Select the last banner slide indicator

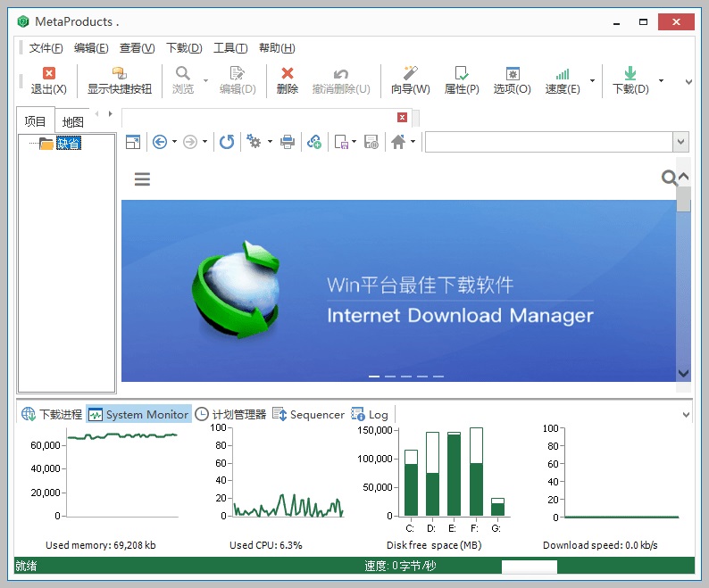point(438,376)
